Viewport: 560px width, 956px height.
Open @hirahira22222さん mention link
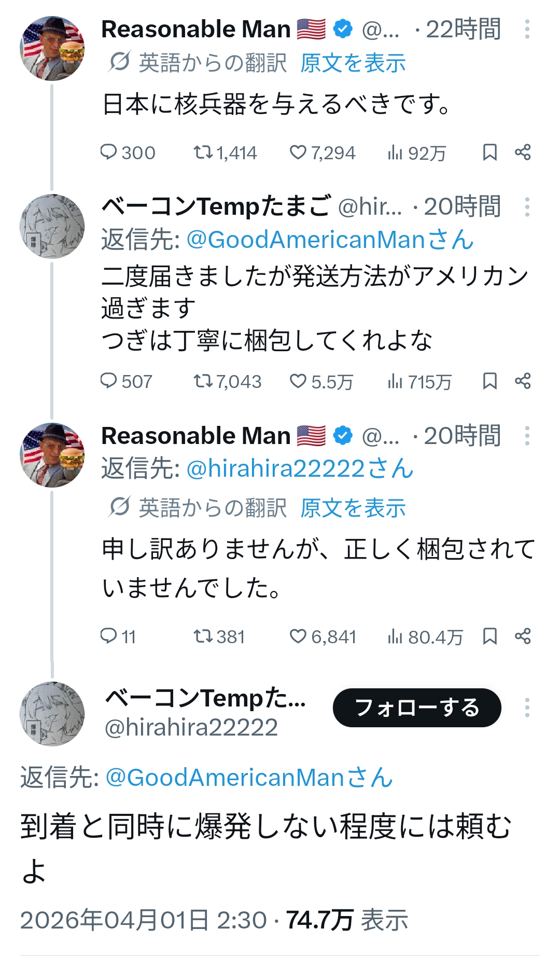click(299, 469)
